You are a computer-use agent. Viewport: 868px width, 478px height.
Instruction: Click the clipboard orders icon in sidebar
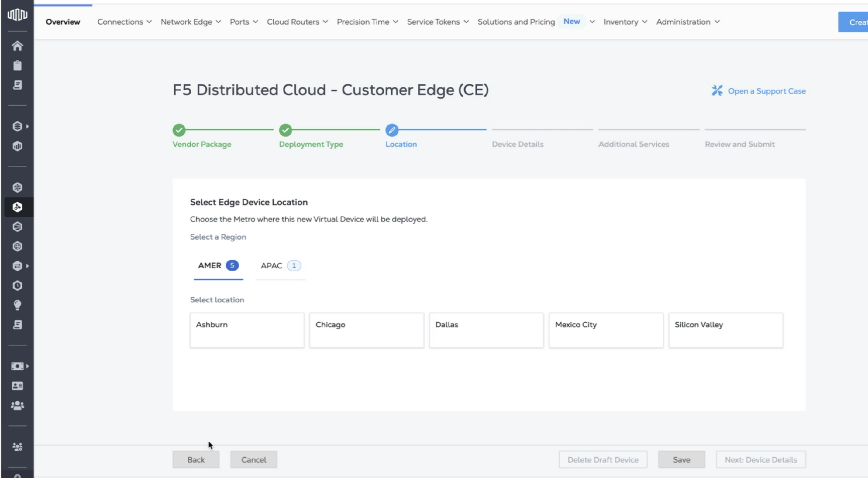click(x=18, y=66)
